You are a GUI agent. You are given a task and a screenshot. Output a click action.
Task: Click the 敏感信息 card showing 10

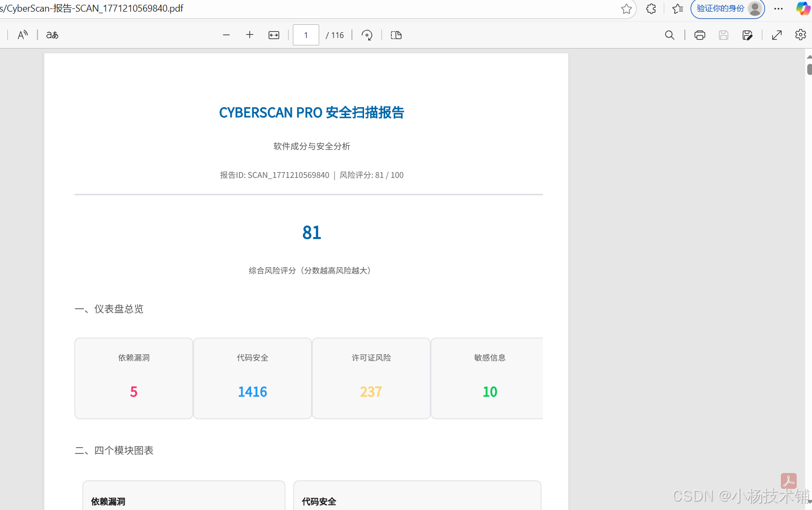click(x=487, y=378)
